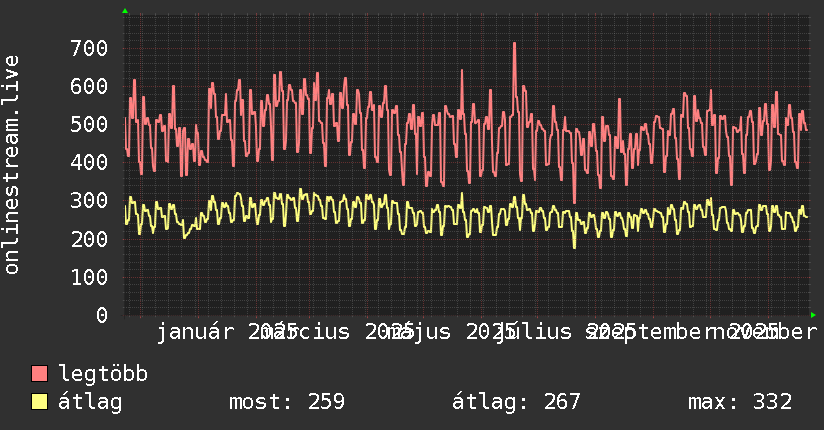Click the green arrow atop y-axis
Image resolution: width=824 pixels, height=430 pixels.
pos(125,11)
